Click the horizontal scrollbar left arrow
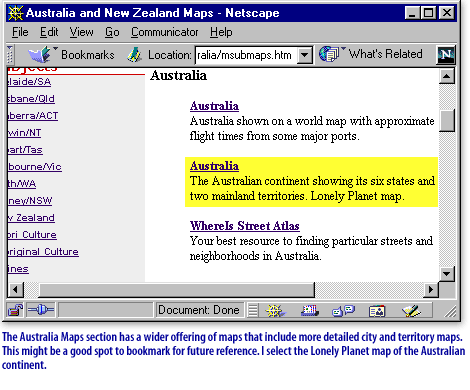This screenshot has height=390, width=470. [x=16, y=290]
